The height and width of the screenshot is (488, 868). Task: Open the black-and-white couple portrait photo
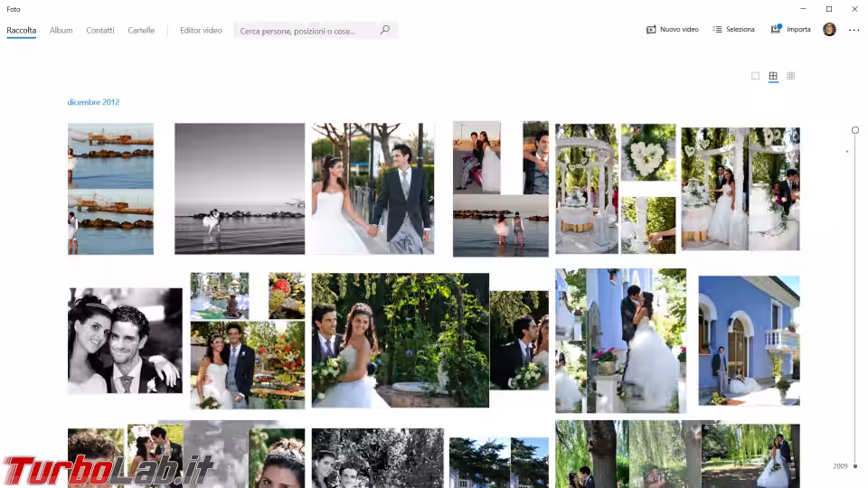click(125, 341)
